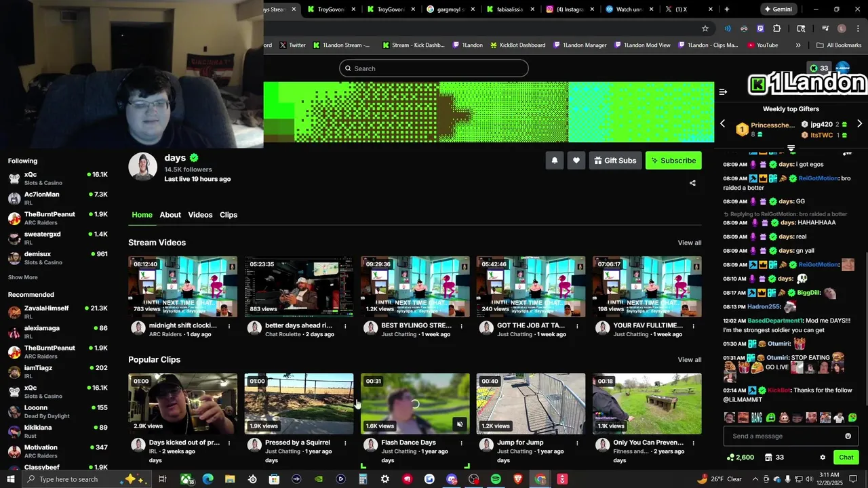Open options for YOUR FAV FULLTIME video

693,326
